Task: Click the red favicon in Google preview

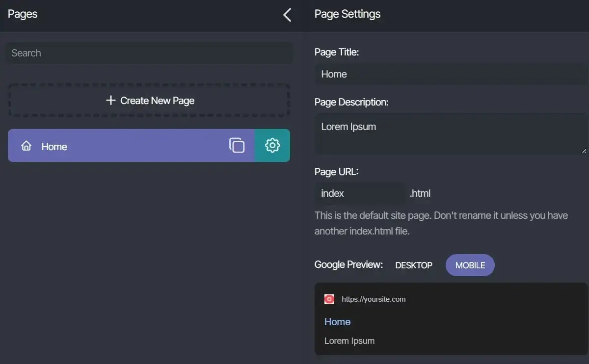Action: [329, 299]
